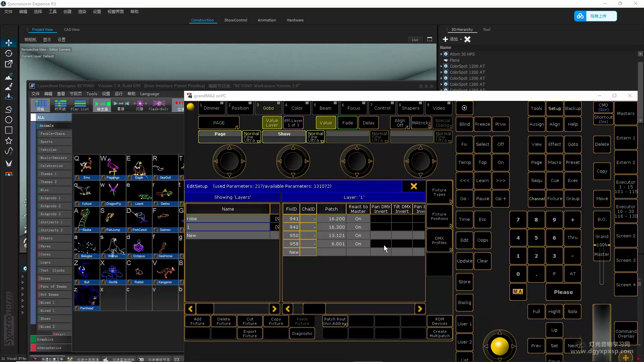Viewport: 644px width, 362px height.
Task: Switch BEYOND to timeline view
Action: (60, 105)
